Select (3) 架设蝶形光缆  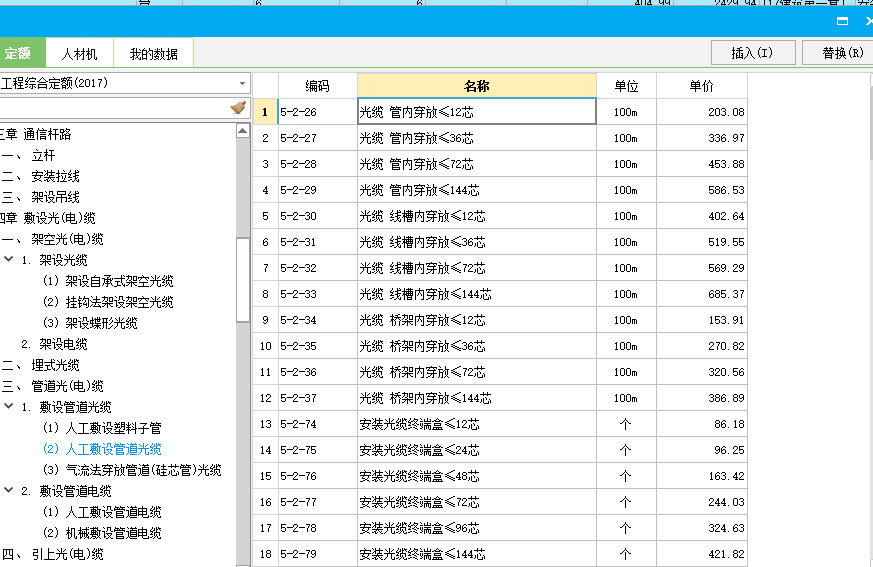point(90,323)
